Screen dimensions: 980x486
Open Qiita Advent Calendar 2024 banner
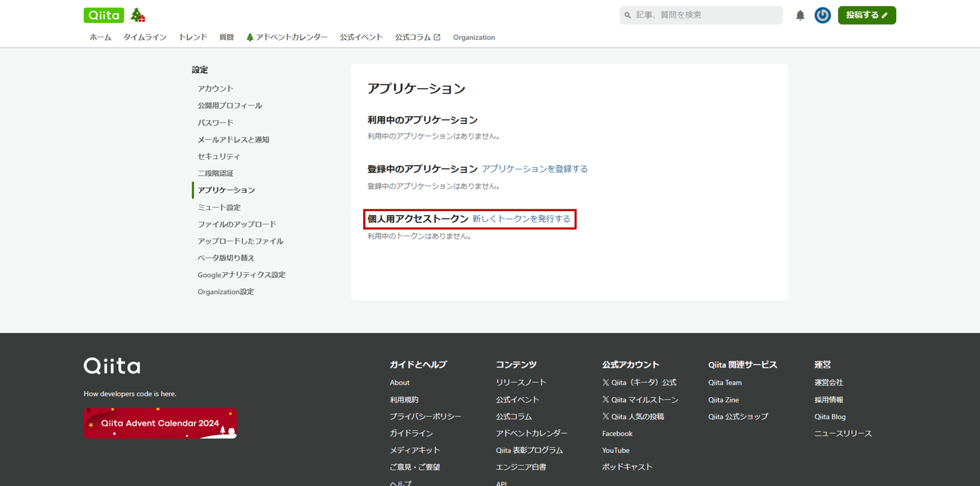[160, 424]
